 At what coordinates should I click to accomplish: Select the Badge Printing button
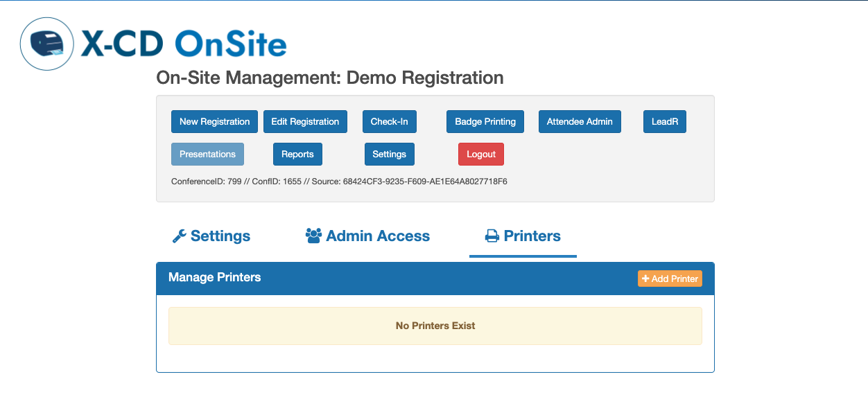485,122
